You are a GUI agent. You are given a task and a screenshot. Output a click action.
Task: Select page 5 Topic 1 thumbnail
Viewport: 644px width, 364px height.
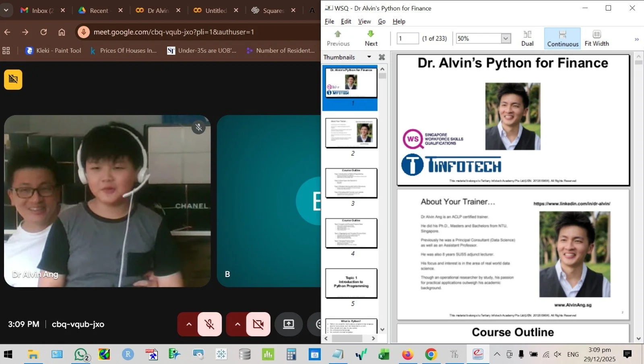point(351,283)
